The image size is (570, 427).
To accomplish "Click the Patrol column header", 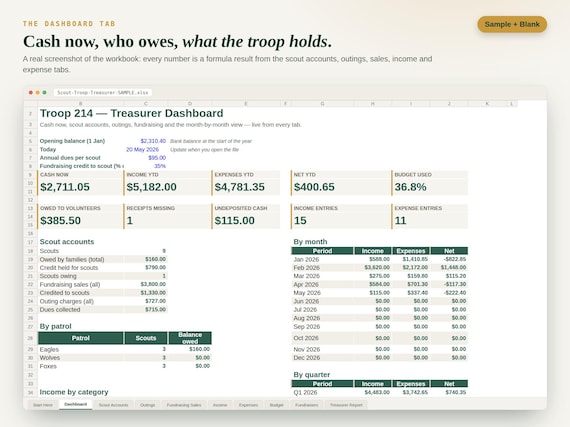I will point(81,338).
